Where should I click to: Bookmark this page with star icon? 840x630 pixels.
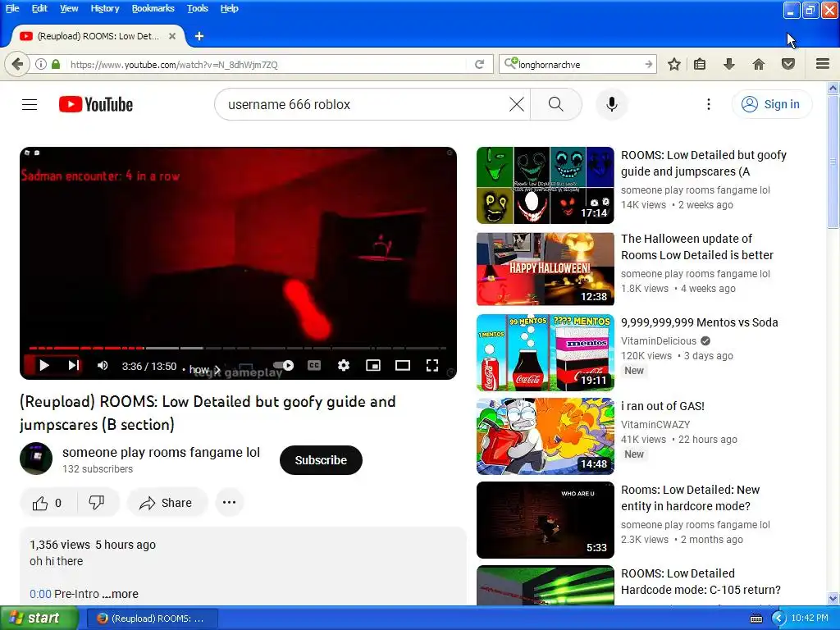tap(674, 64)
